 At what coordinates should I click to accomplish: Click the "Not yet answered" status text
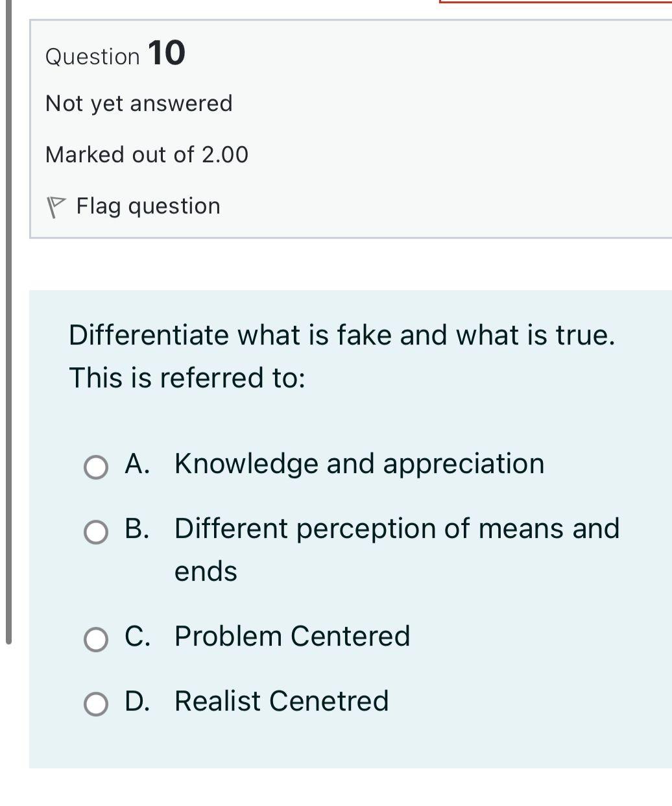tap(139, 103)
